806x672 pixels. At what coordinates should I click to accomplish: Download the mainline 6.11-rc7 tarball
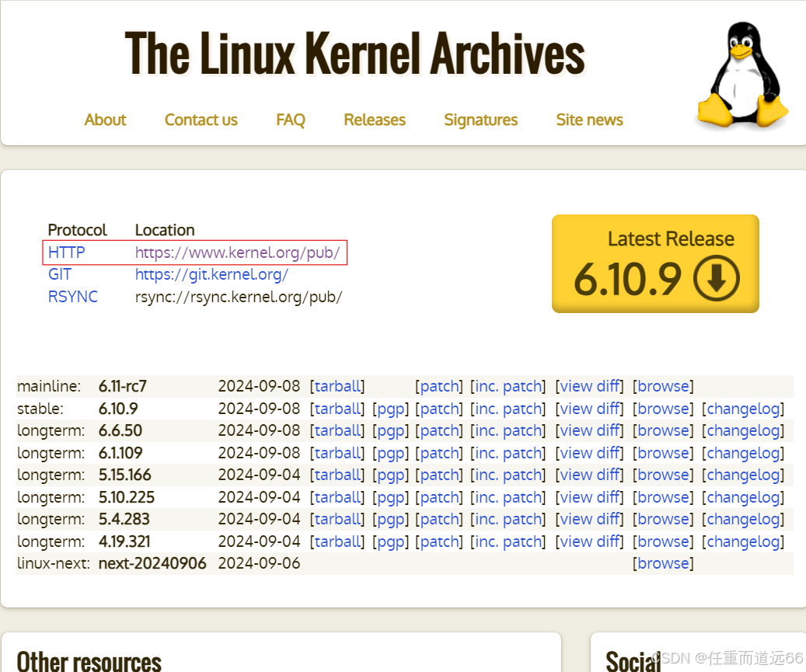coord(337,386)
